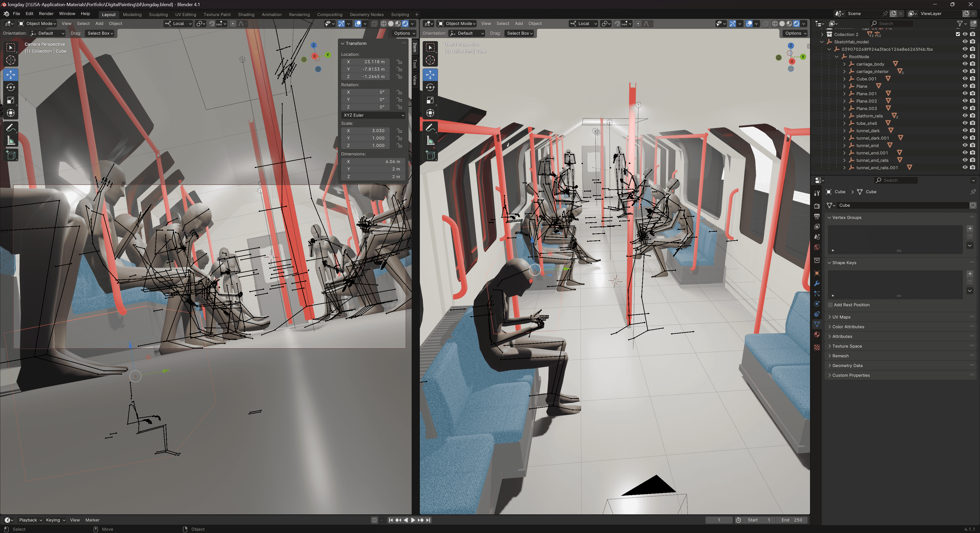Enable the Add Rest Position checkbox

coord(830,305)
